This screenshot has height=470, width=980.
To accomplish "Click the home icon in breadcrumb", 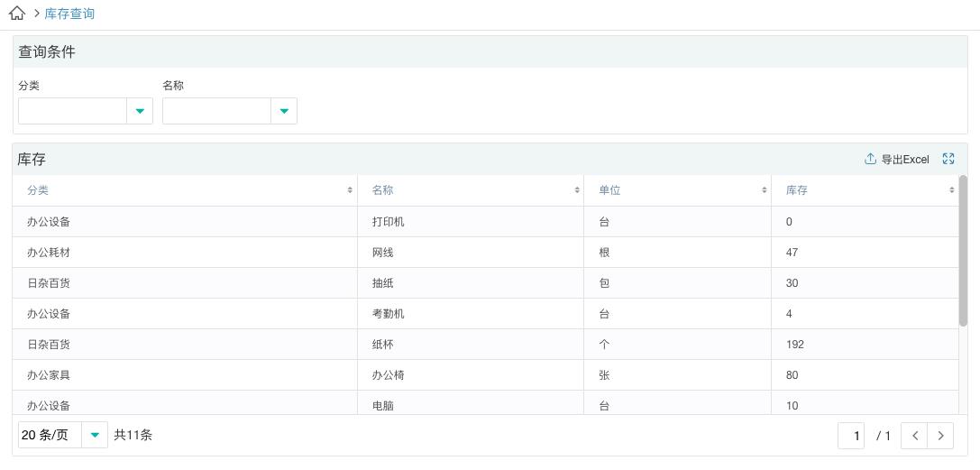I will point(16,14).
